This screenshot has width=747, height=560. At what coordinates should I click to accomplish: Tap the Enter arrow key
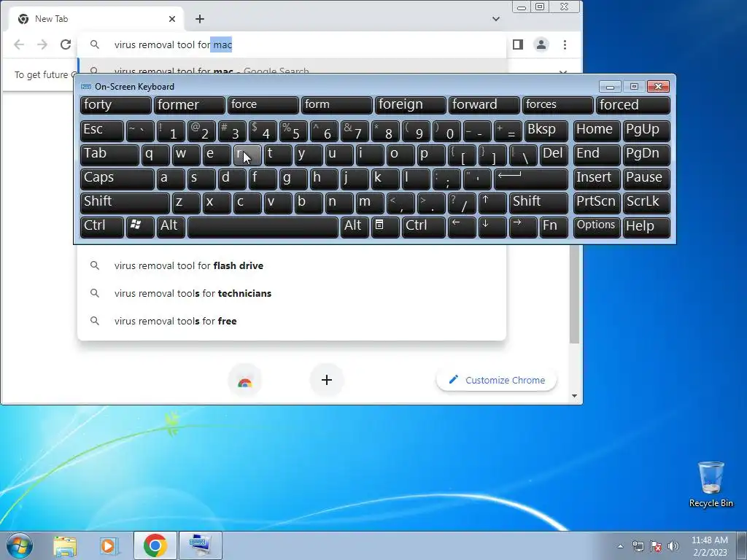click(x=531, y=178)
